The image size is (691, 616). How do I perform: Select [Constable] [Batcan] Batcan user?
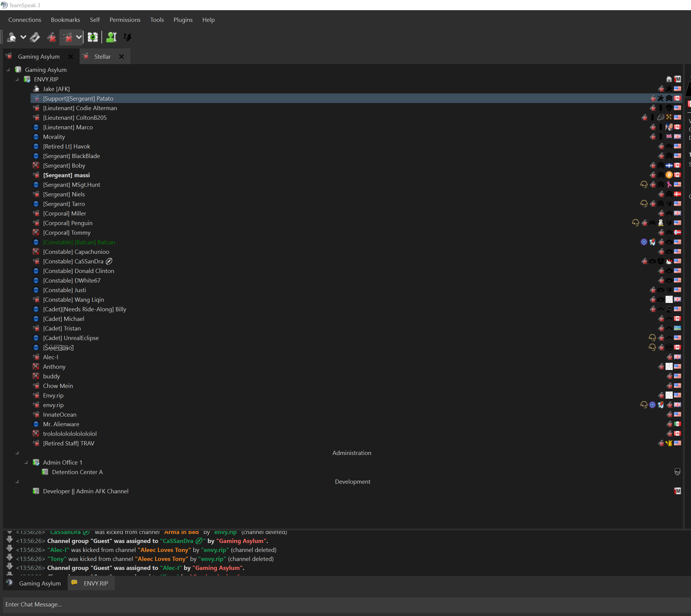(79, 242)
